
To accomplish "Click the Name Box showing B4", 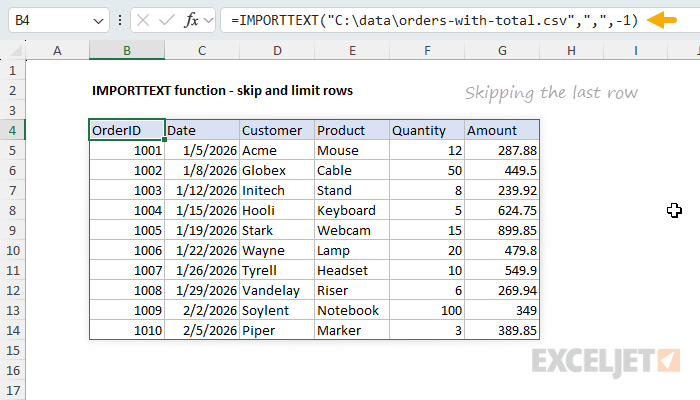I will click(x=59, y=21).
